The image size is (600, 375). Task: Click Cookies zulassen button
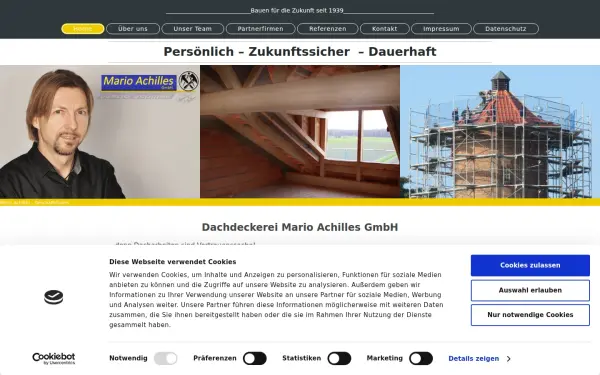click(x=530, y=265)
